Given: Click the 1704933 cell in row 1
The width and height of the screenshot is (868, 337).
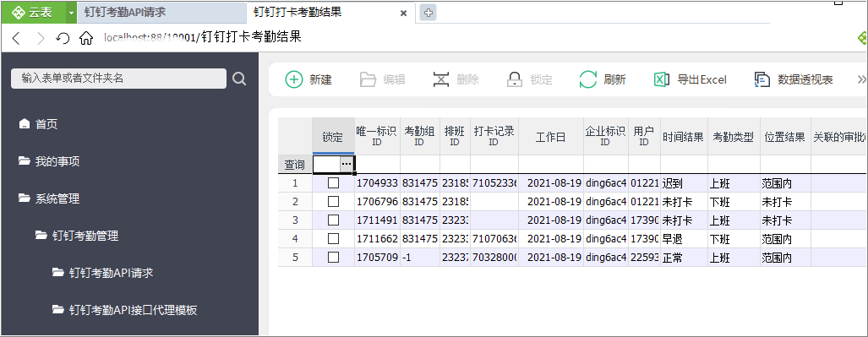Looking at the screenshot, I should (x=377, y=182).
